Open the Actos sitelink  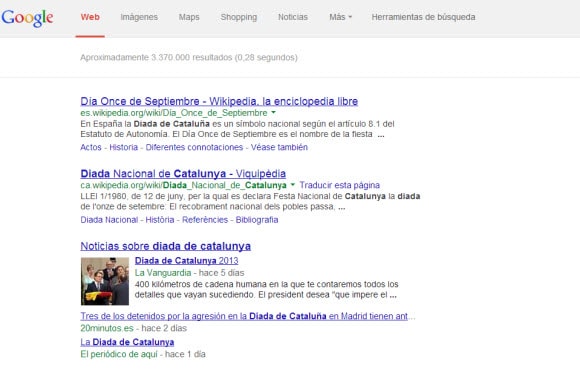[91, 147]
